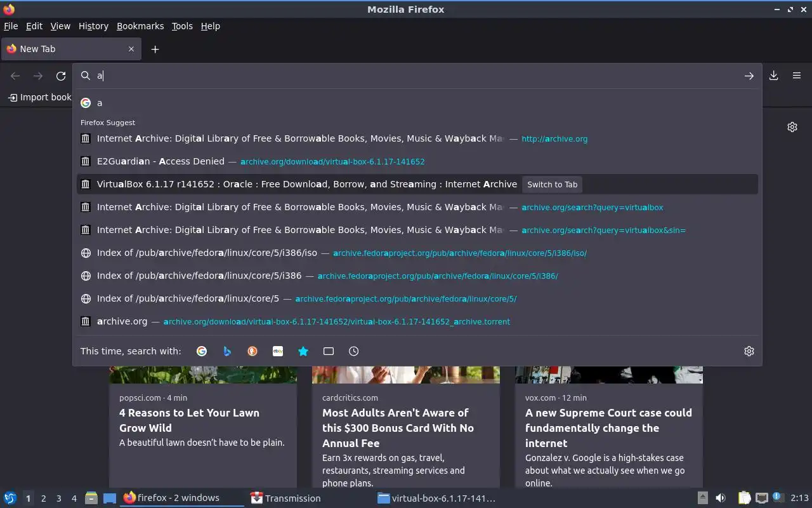Open volume control in system tray
The height and width of the screenshot is (508, 812).
(x=721, y=498)
